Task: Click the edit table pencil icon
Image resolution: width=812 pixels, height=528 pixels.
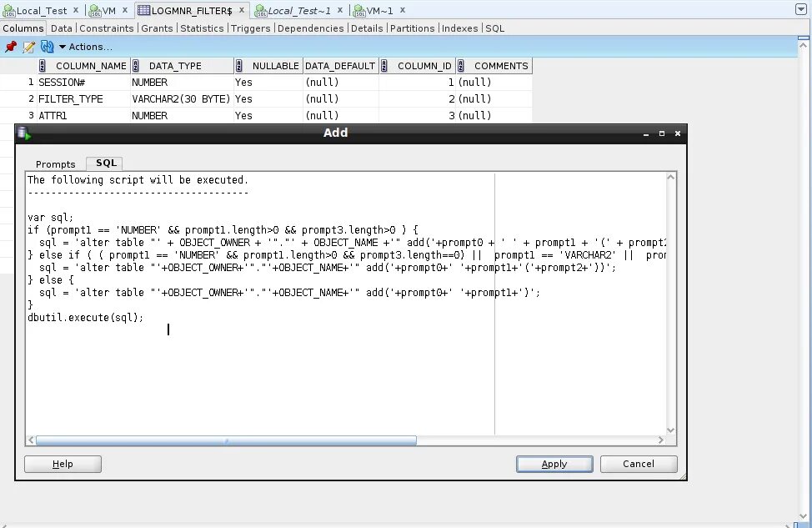Action: pyautogui.click(x=29, y=47)
